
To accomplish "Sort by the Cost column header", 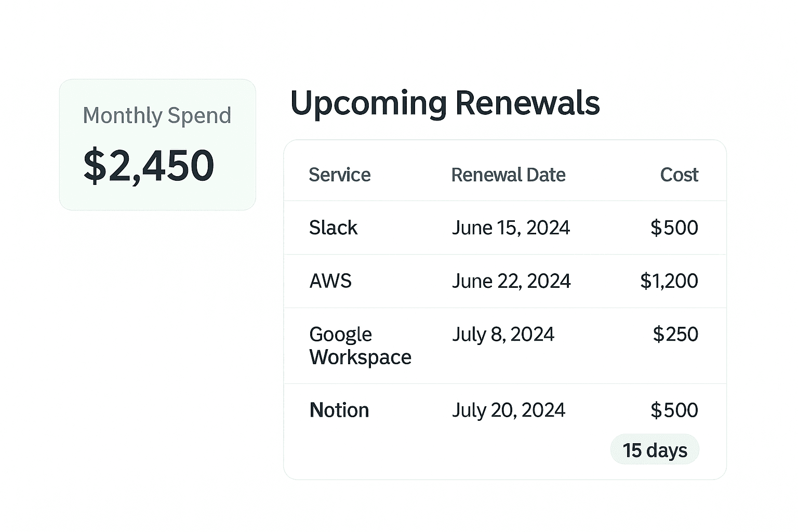I will click(x=679, y=175).
